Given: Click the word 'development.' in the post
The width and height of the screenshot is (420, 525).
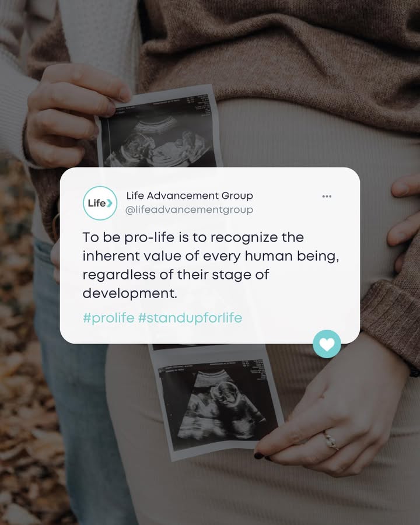Looking at the screenshot, I should coord(129,293).
